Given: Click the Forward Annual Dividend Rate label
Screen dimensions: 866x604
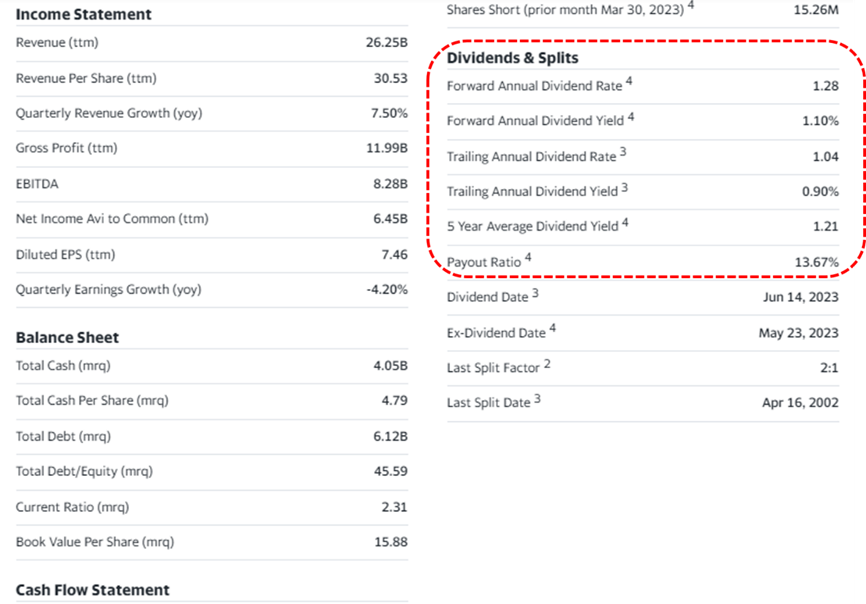Looking at the screenshot, I should (x=534, y=86).
